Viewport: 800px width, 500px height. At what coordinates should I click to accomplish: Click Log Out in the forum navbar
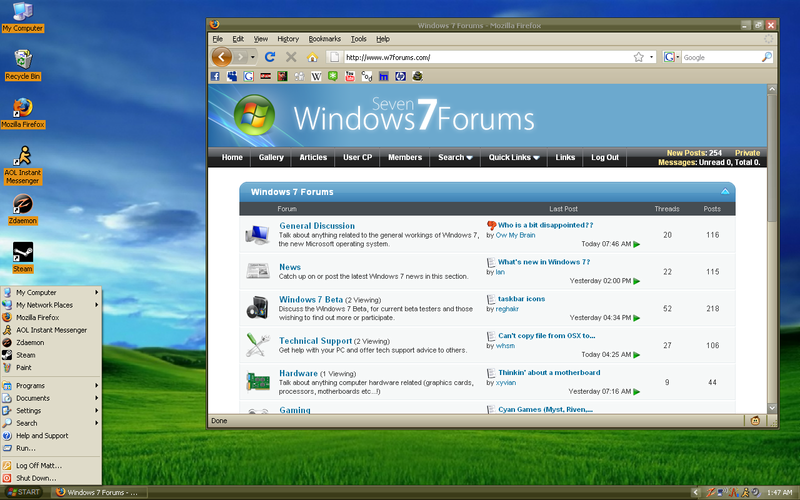click(x=605, y=157)
